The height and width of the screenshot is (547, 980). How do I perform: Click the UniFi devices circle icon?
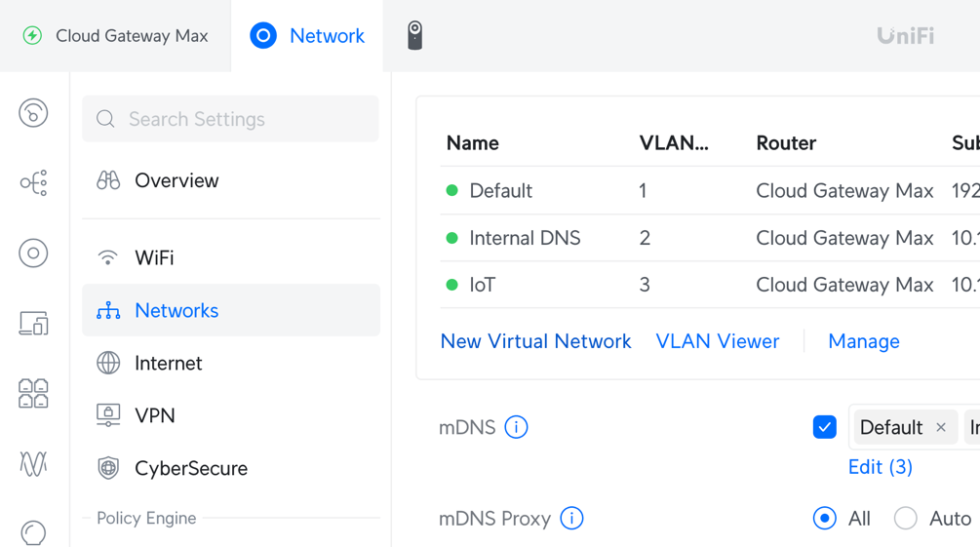(33, 254)
